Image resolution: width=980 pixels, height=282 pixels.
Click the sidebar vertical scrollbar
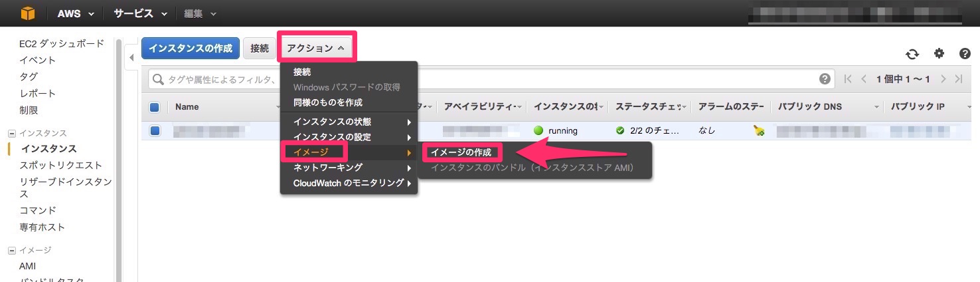119,160
